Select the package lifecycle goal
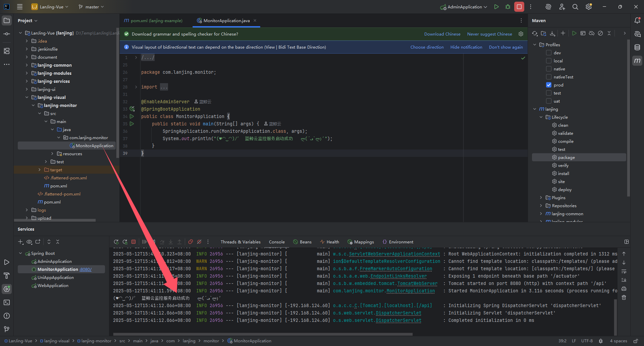This screenshot has width=644, height=346. [x=579, y=157]
